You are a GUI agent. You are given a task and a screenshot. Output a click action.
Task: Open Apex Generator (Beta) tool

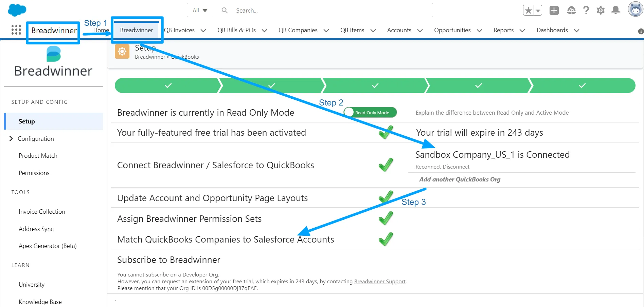click(x=48, y=246)
